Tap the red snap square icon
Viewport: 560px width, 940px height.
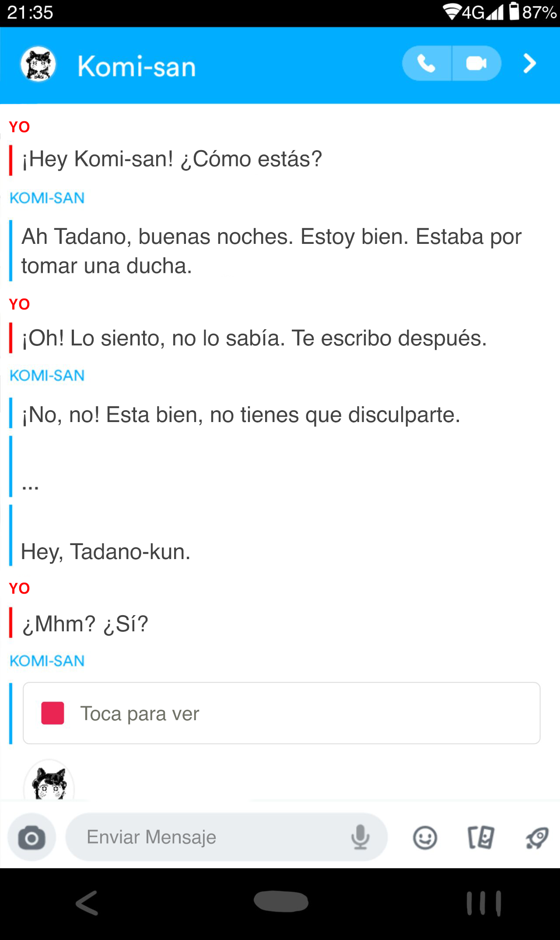pos(52,713)
